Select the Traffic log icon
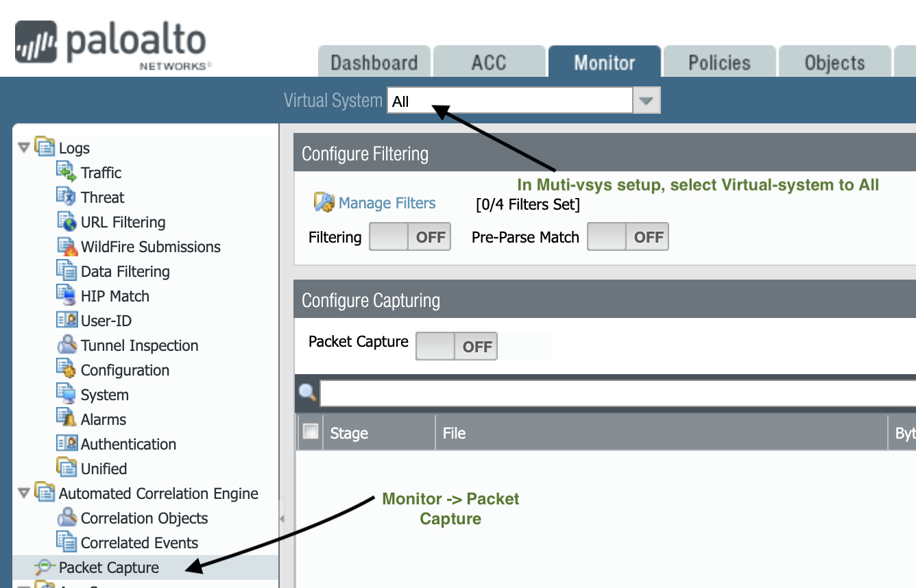The width and height of the screenshot is (916, 588). [65, 172]
